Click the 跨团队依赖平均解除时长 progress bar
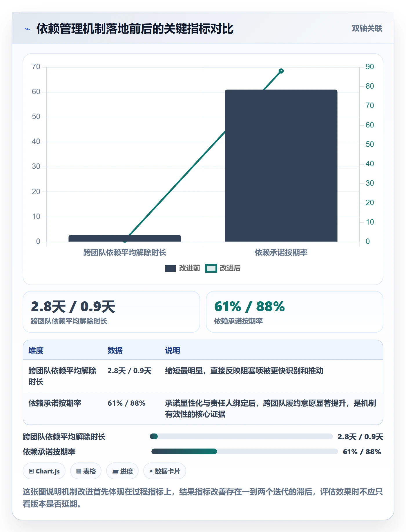Viewport: 406px width, 532px height. tap(241, 436)
